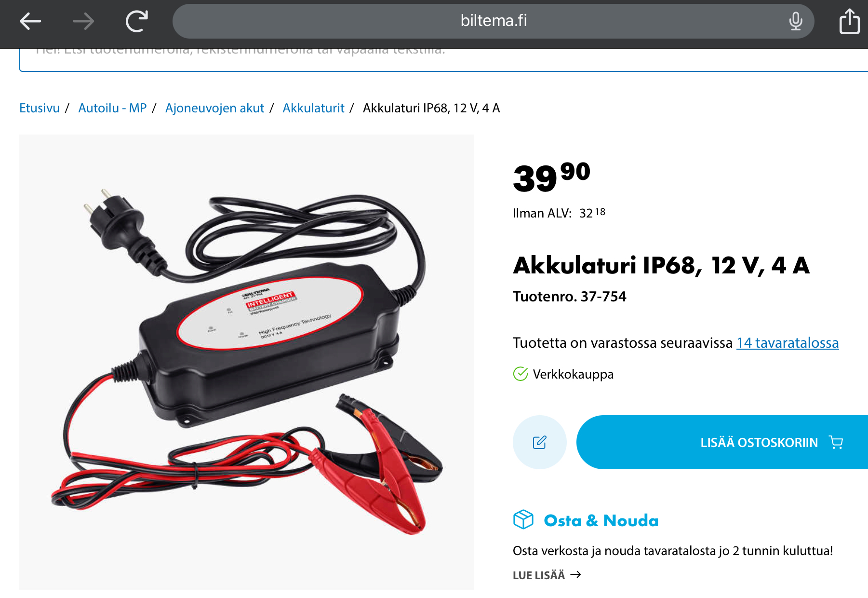The image size is (868, 598).
Task: Navigate to Akkulaturit breadcrumb
Action: coord(313,108)
